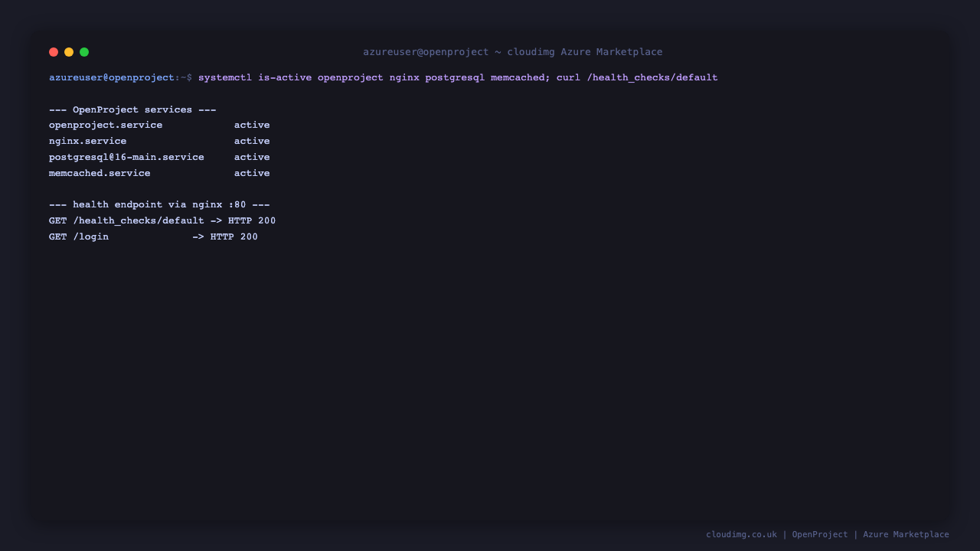This screenshot has width=980, height=551.
Task: Click the 'azureuser@openproject' shell prompt
Action: coord(112,77)
